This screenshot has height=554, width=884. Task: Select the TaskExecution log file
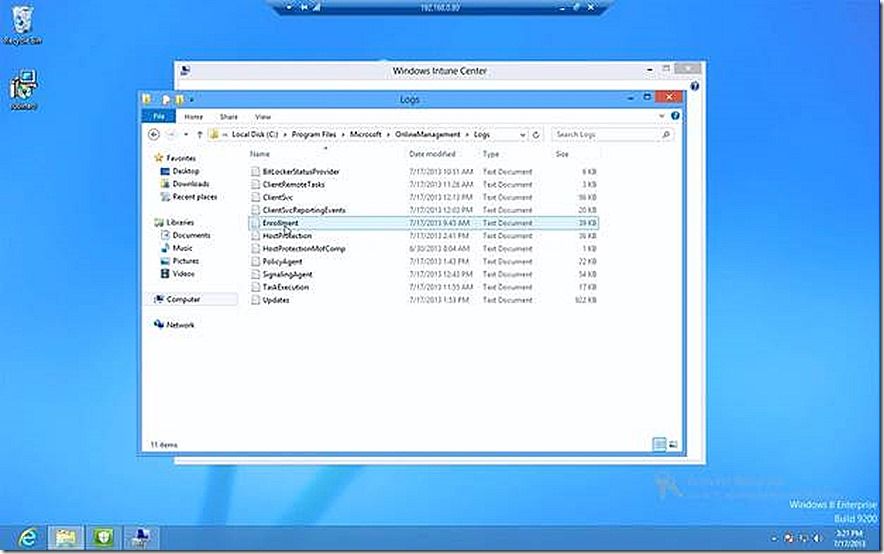coord(285,287)
